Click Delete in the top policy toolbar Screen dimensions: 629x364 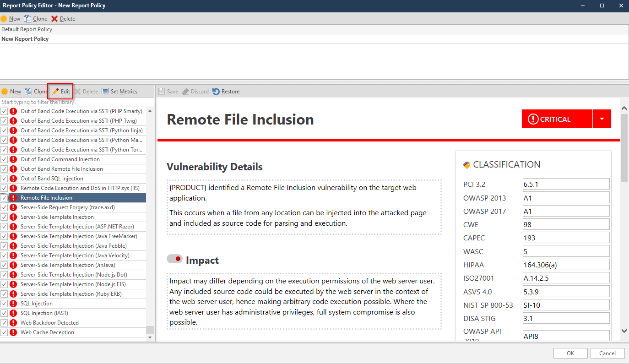63,19
